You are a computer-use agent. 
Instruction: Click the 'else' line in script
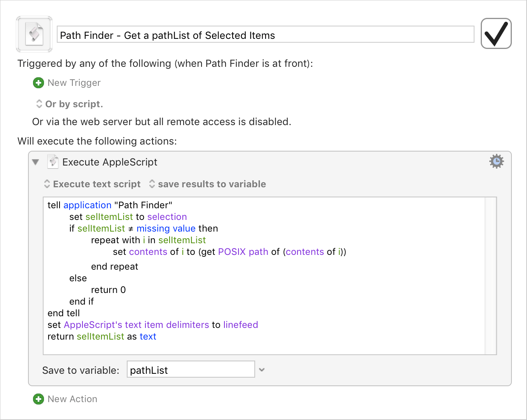pyautogui.click(x=78, y=278)
